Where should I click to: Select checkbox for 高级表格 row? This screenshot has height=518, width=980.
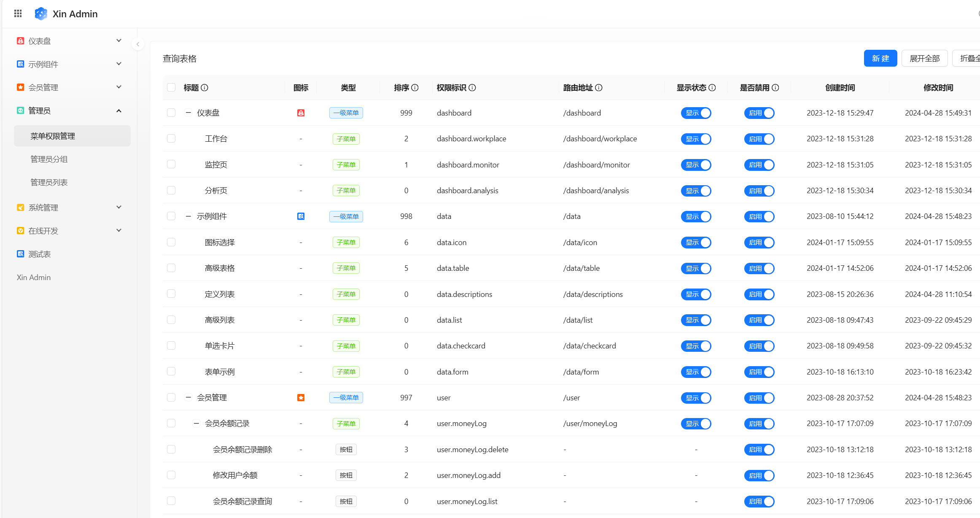(x=171, y=268)
